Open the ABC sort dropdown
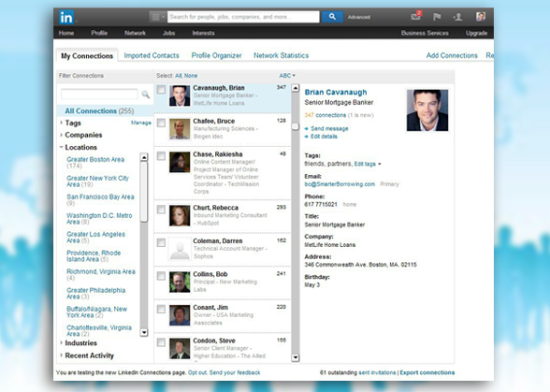The image size is (550, 392). pos(287,76)
